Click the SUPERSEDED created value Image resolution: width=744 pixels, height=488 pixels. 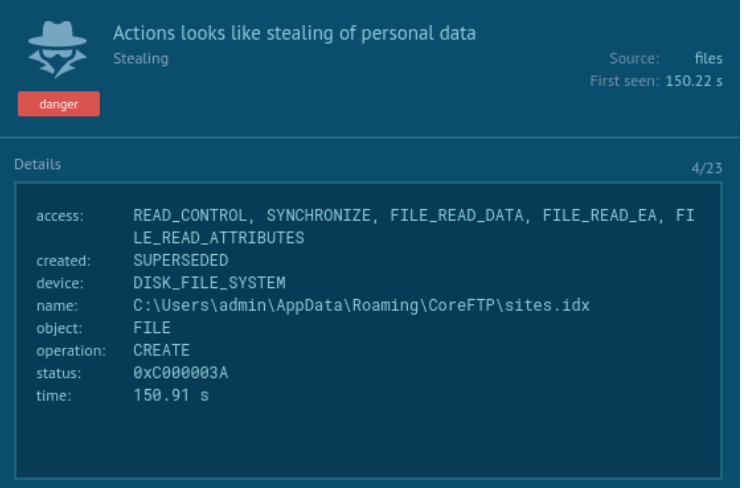click(x=181, y=261)
